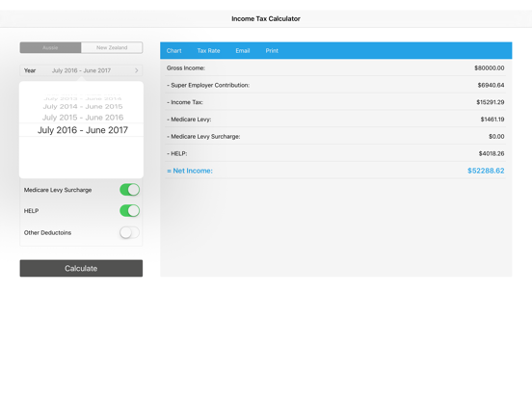Click the Gross Income: label
532x399 pixels.
[x=186, y=68]
